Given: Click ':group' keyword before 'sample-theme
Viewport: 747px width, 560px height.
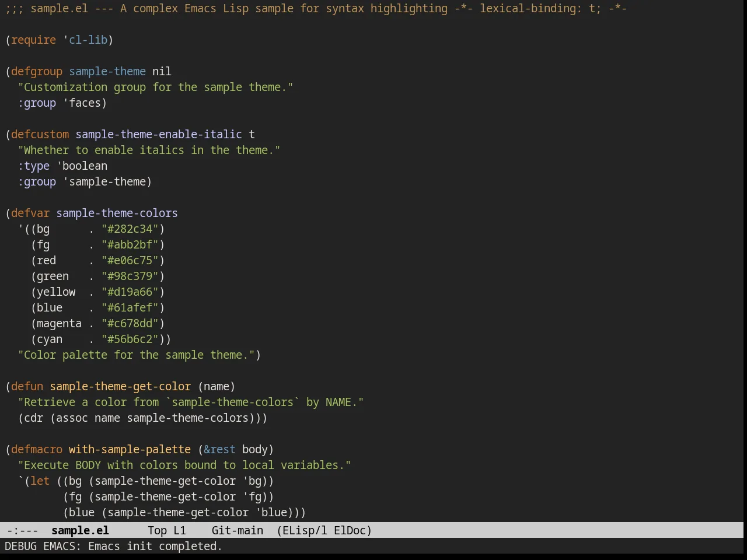Looking at the screenshot, I should [x=37, y=181].
